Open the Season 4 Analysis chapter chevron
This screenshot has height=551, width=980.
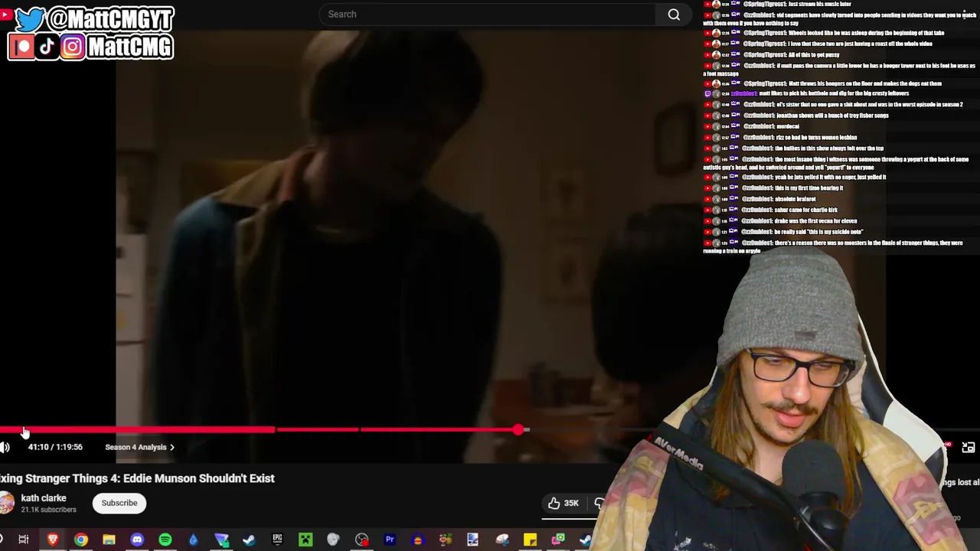(x=171, y=447)
